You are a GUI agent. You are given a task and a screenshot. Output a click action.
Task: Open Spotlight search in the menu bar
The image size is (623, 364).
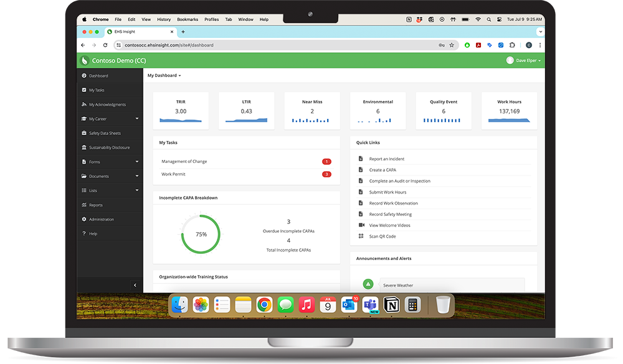point(488,19)
